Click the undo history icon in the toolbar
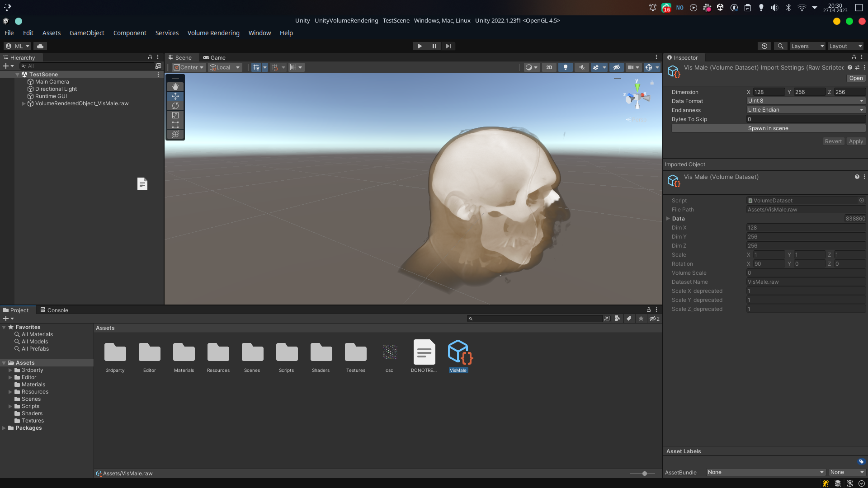 pos(764,46)
